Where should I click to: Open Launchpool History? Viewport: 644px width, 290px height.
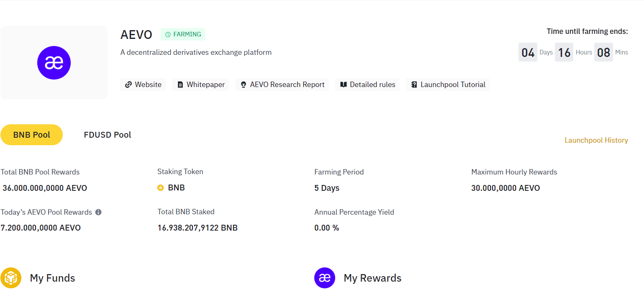click(x=596, y=140)
